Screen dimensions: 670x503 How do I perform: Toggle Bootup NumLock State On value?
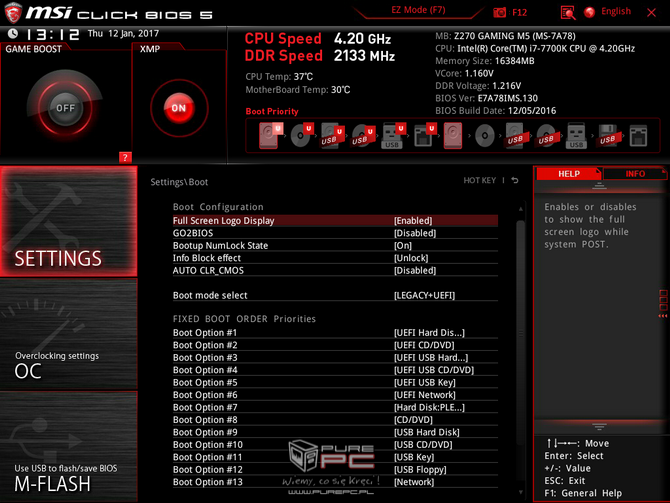[403, 245]
